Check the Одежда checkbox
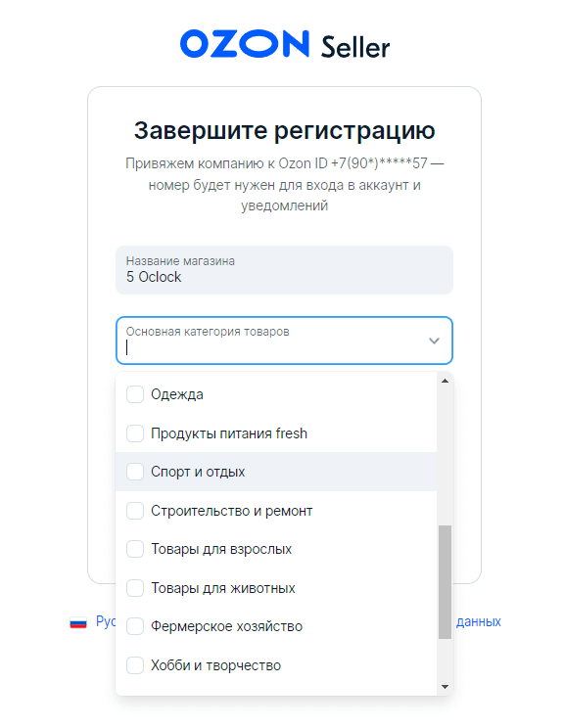Screen dimensions: 563x728 (x=135, y=394)
